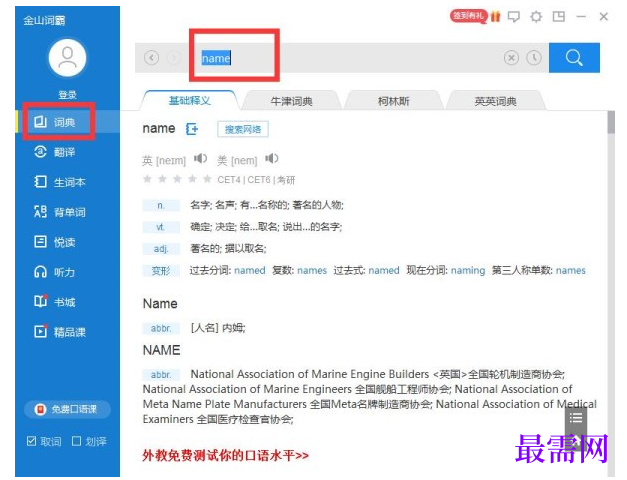Screen dimensions: 627x480
Task: Go forward with the right arrow button
Action: click(173, 58)
